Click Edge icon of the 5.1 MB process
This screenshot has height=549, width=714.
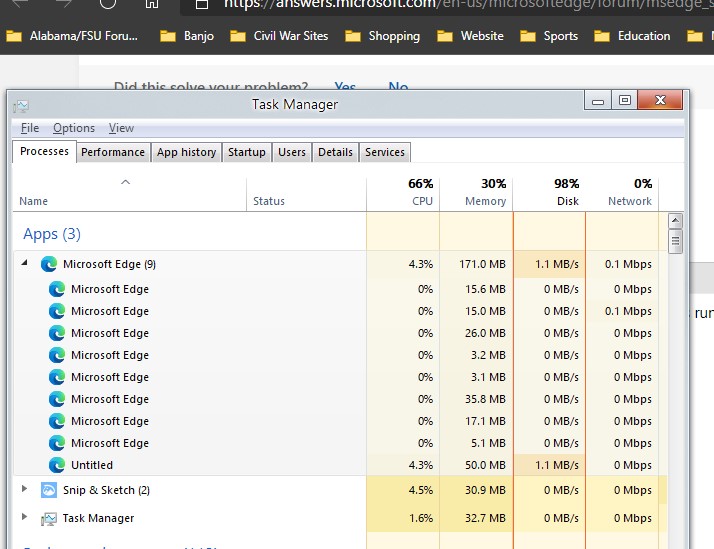click(57, 443)
